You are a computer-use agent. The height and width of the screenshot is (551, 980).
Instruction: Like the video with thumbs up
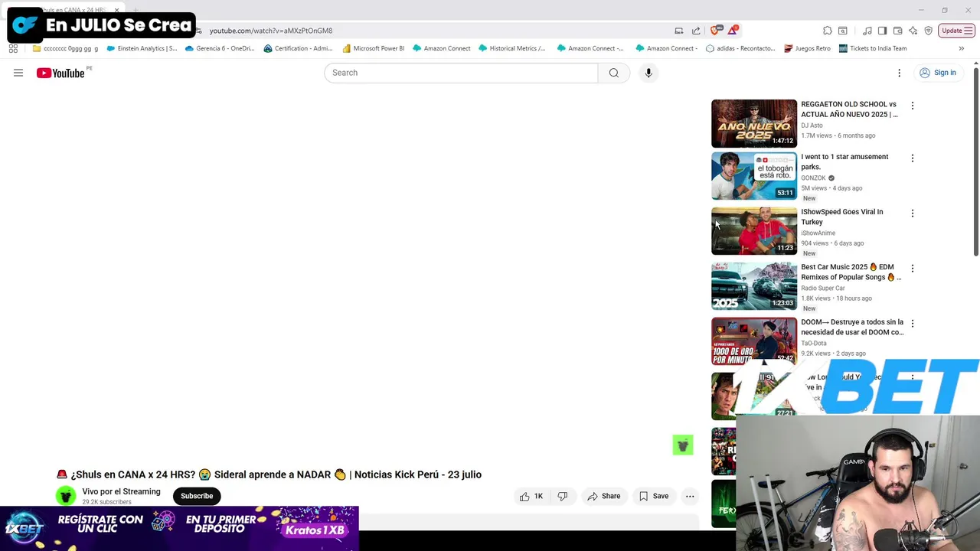(x=531, y=496)
